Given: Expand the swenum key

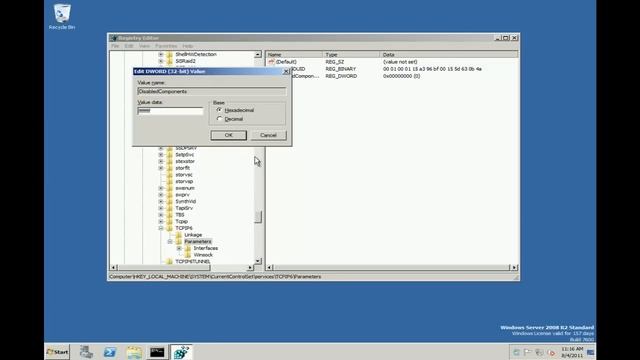Looking at the screenshot, I should click(x=161, y=188).
